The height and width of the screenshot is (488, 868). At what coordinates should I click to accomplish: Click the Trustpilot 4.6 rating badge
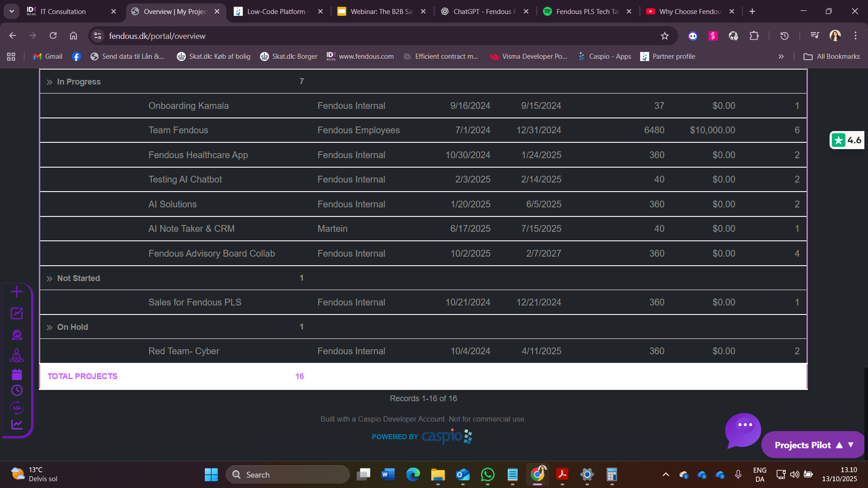pos(847,140)
